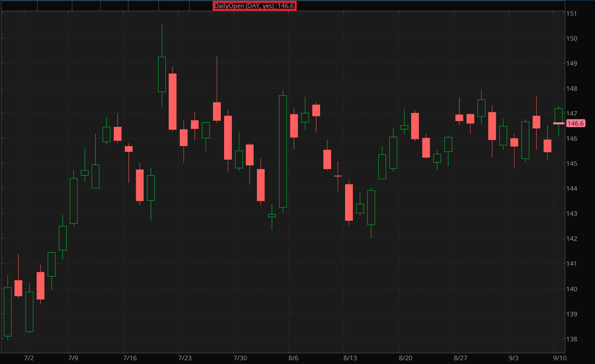This screenshot has width=595, height=364.
Task: Select the leftmost green candlestick
Action: pyautogui.click(x=8, y=312)
